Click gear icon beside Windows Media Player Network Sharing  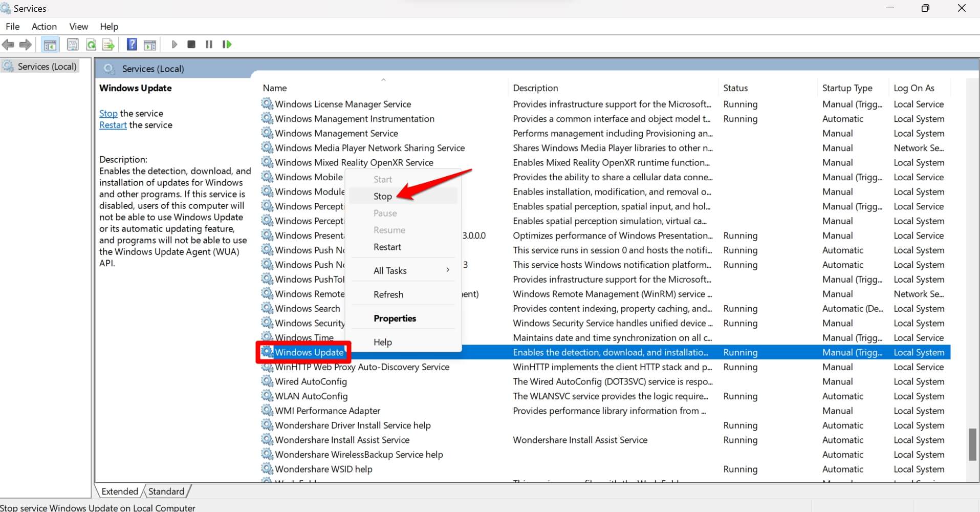click(267, 147)
